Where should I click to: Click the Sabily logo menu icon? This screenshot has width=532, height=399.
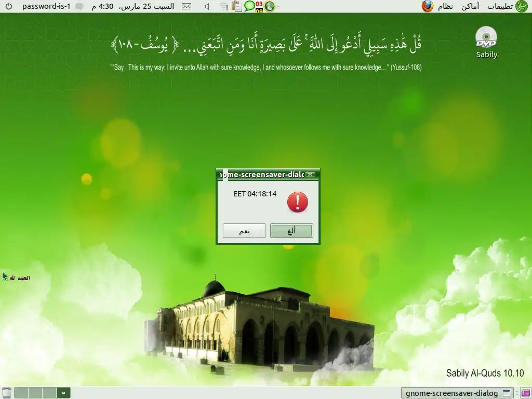[x=522, y=6]
